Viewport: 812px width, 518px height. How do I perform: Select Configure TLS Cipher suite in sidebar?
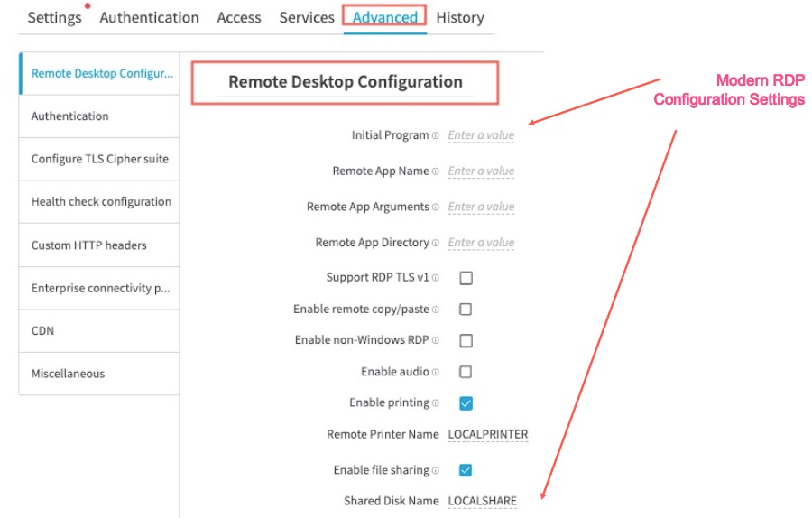[99, 159]
